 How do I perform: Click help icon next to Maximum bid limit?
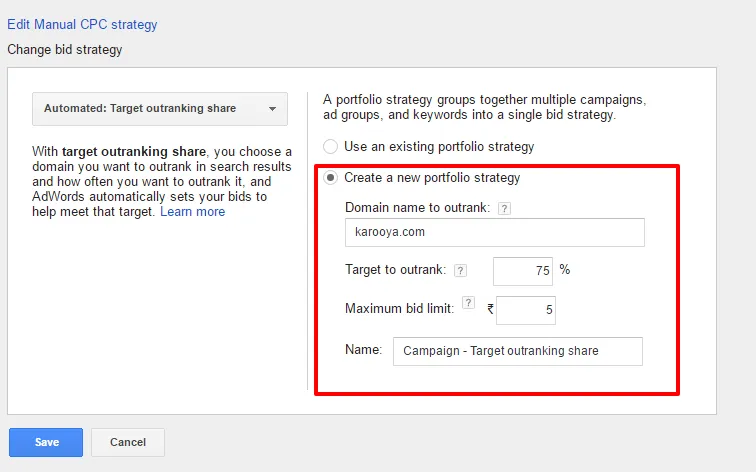click(469, 304)
